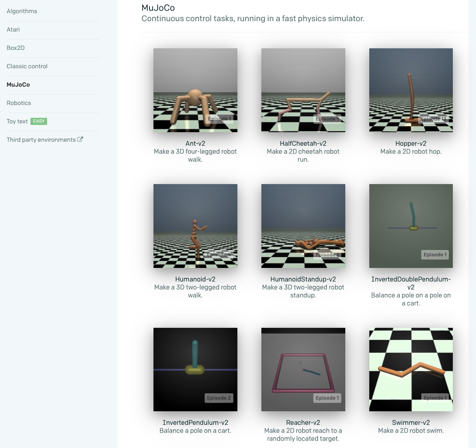Image resolution: width=476 pixels, height=448 pixels.
Task: Open the InvertedPendulum-v2 title link
Action: click(195, 422)
